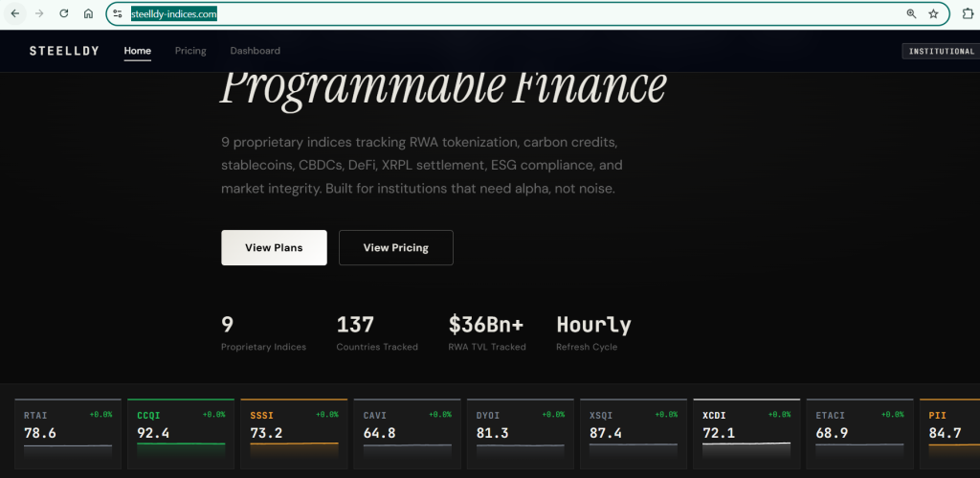980x478 pixels.
Task: Select the CAVI index card
Action: click(407, 434)
